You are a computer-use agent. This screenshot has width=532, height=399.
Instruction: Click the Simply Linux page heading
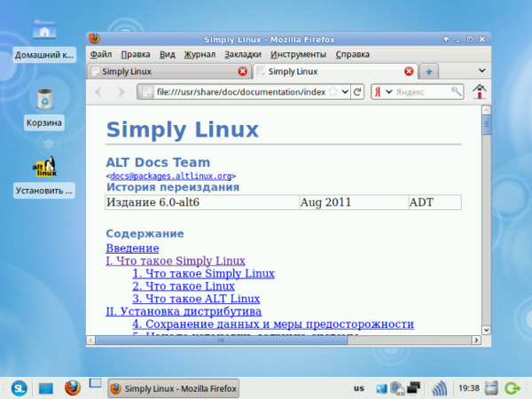point(183,129)
